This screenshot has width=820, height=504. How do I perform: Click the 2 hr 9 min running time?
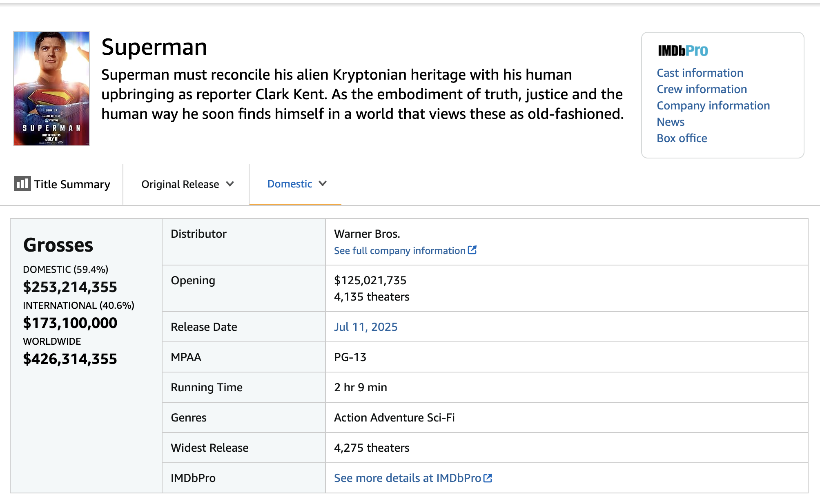click(x=360, y=387)
